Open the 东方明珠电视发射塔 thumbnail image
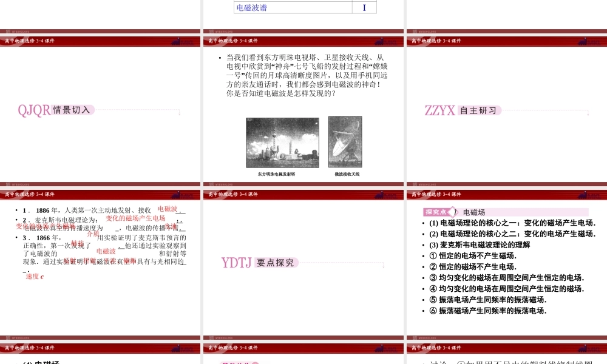Viewport: 607px width, 364px height. tap(282, 142)
